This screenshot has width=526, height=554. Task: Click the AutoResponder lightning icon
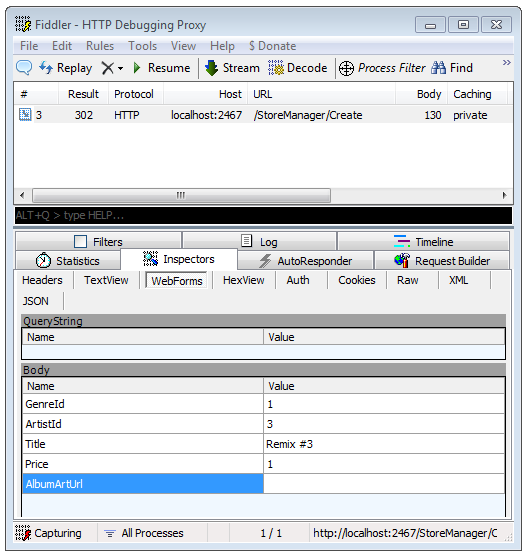265,261
